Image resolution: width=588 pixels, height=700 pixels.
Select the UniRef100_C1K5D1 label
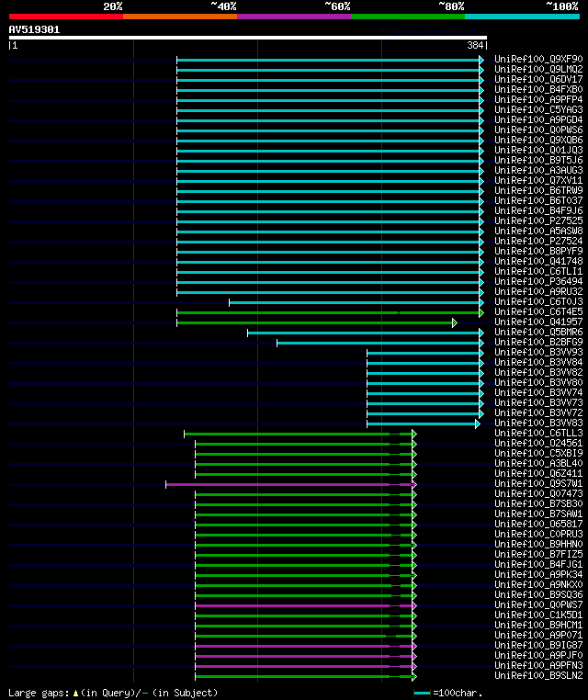pos(538,615)
